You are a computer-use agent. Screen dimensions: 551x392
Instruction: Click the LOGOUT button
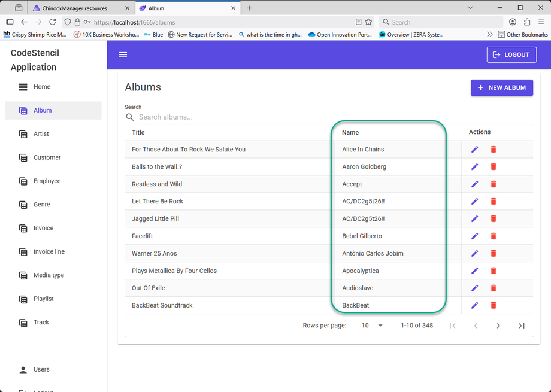(511, 55)
